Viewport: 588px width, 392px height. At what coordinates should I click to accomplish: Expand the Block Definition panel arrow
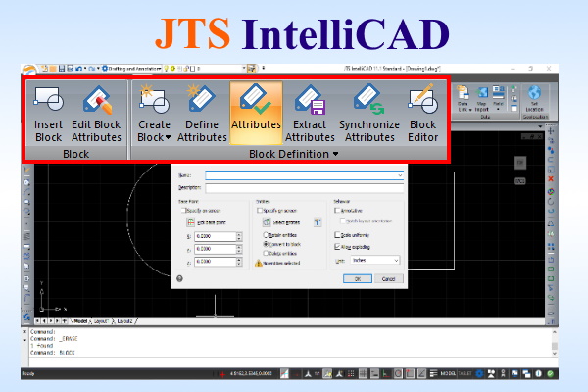(x=335, y=154)
